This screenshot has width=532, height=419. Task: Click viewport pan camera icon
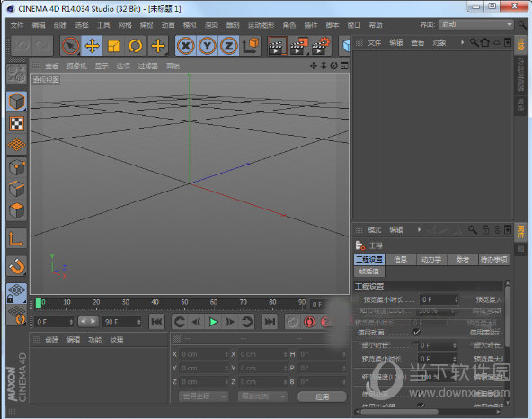[313, 66]
